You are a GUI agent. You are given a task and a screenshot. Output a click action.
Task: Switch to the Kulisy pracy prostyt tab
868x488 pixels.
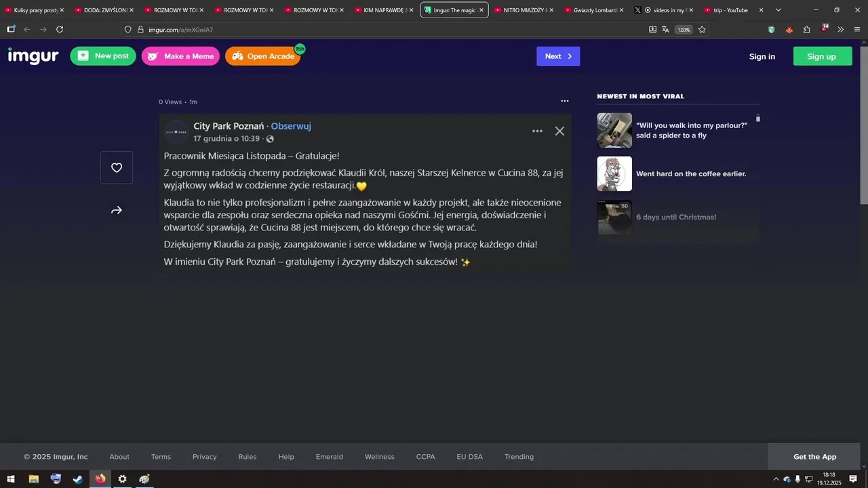[x=35, y=10]
